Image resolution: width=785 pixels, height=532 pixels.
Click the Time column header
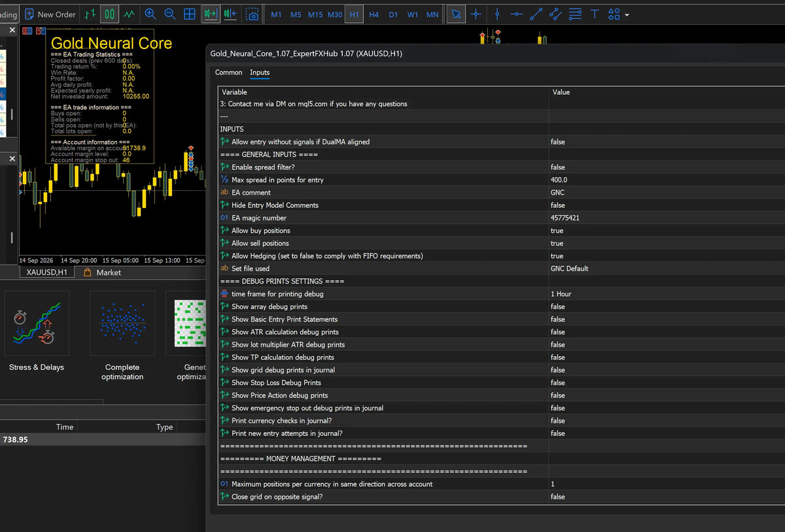pyautogui.click(x=65, y=427)
